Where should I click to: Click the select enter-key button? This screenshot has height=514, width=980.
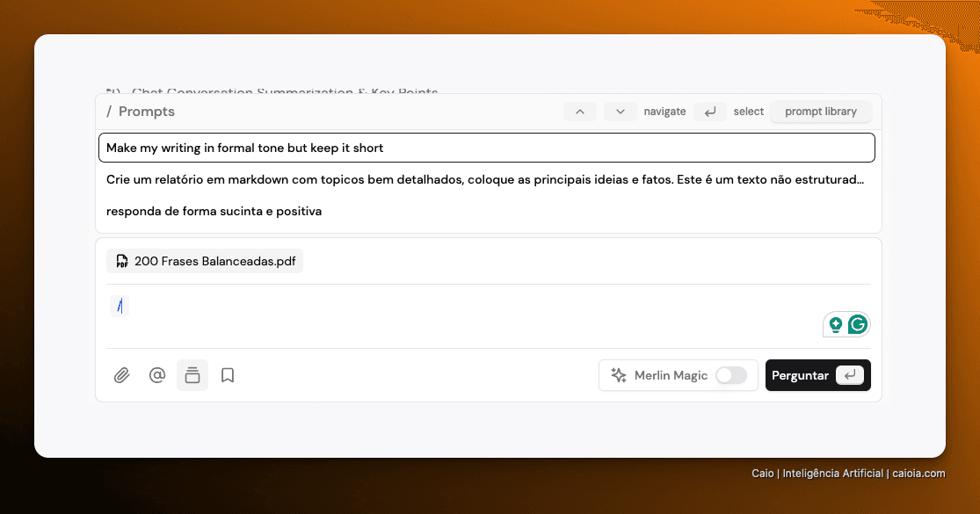click(x=710, y=112)
